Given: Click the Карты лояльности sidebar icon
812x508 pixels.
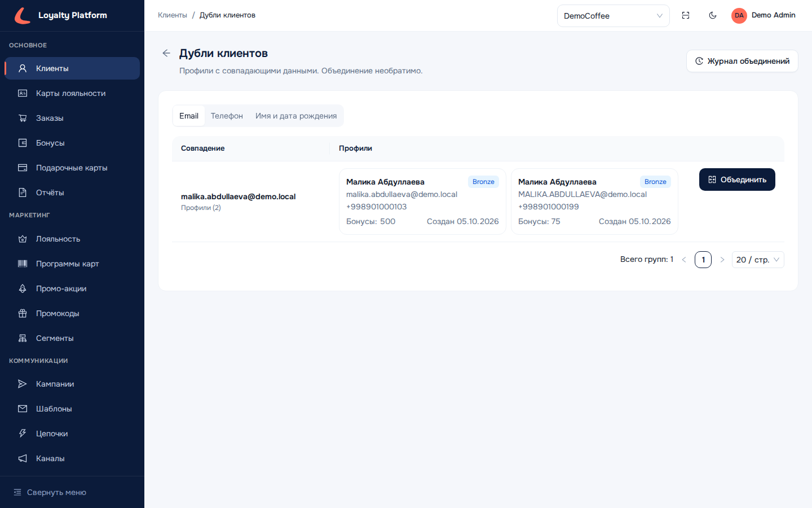Looking at the screenshot, I should 23,93.
